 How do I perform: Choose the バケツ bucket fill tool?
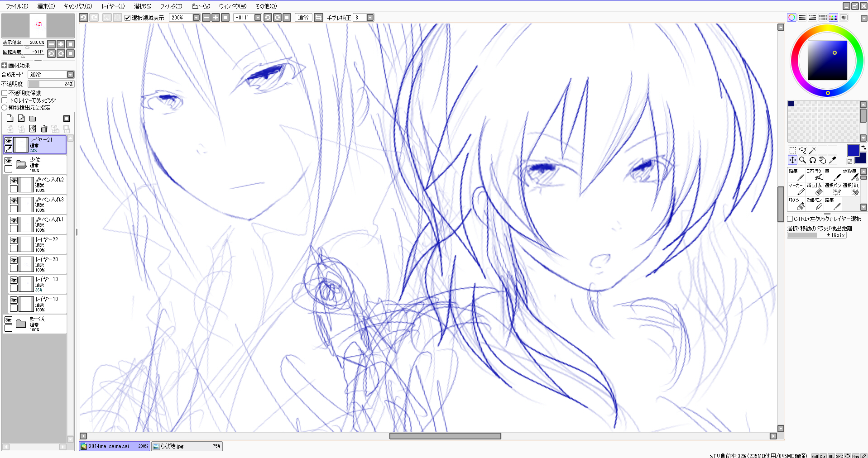[796, 204]
